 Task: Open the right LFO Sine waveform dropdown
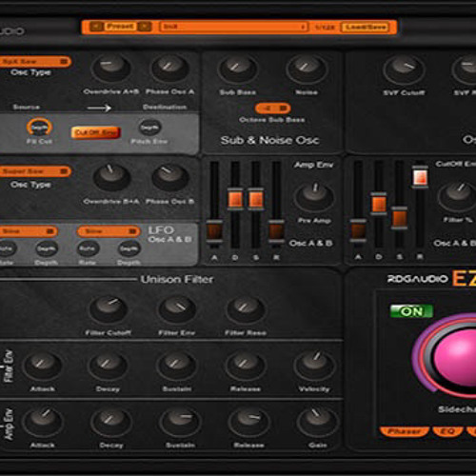108,231
